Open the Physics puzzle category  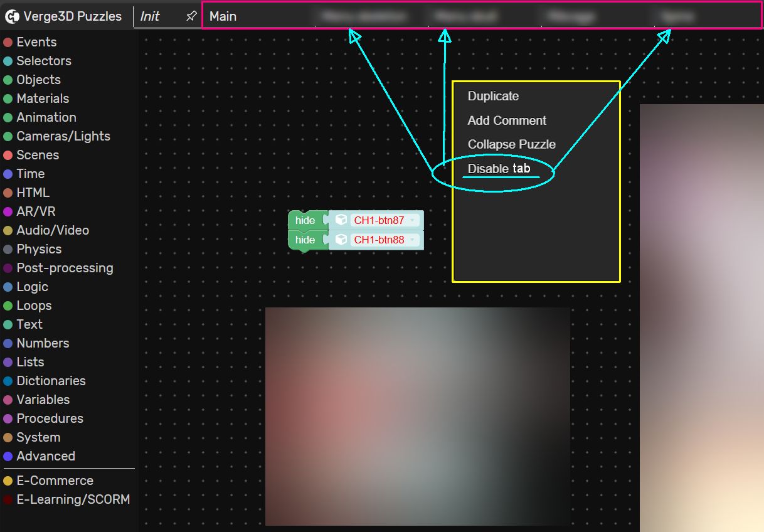(33, 249)
